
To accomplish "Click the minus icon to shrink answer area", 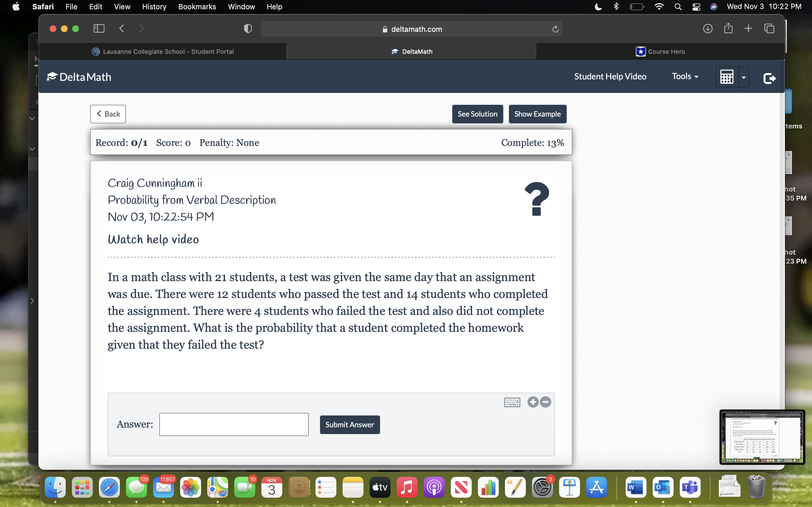I will tap(545, 402).
